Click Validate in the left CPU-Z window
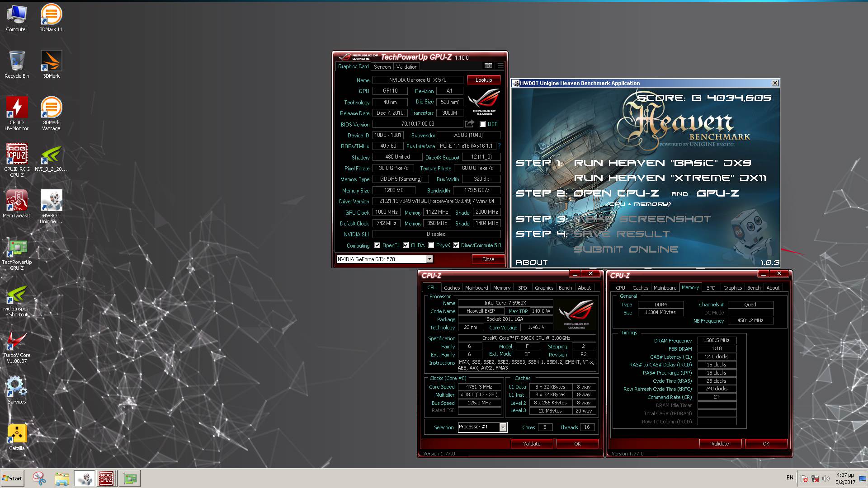 (x=532, y=444)
